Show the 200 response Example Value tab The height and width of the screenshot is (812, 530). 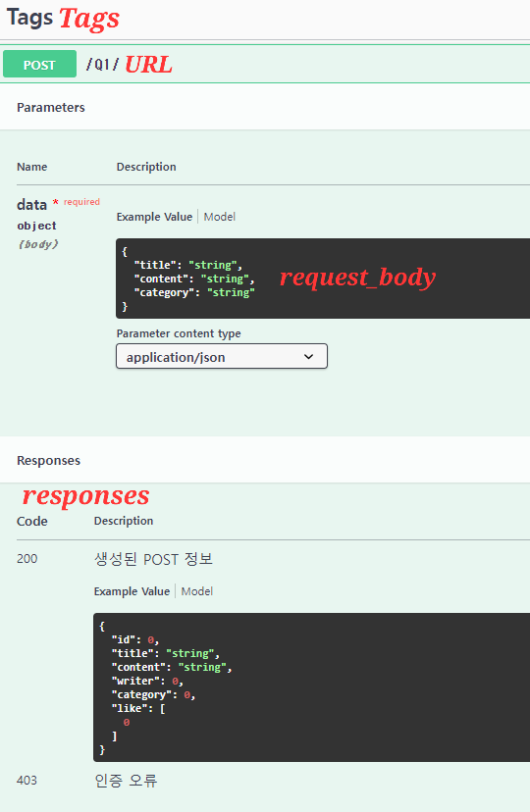tap(132, 591)
